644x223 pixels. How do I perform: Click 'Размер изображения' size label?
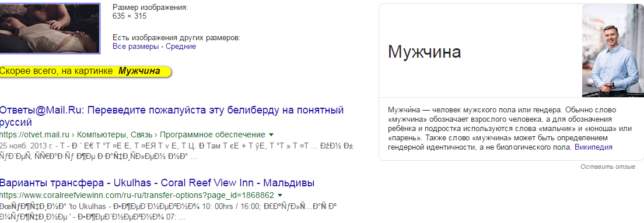pos(150,8)
